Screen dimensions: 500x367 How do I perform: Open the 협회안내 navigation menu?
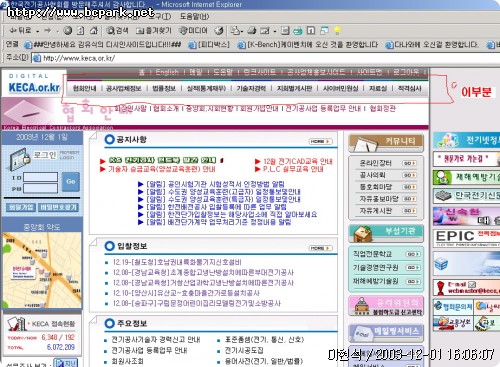84,88
